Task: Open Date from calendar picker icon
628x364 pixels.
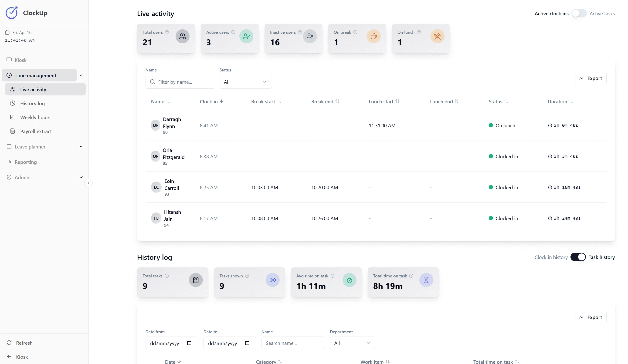Action: (x=189, y=343)
